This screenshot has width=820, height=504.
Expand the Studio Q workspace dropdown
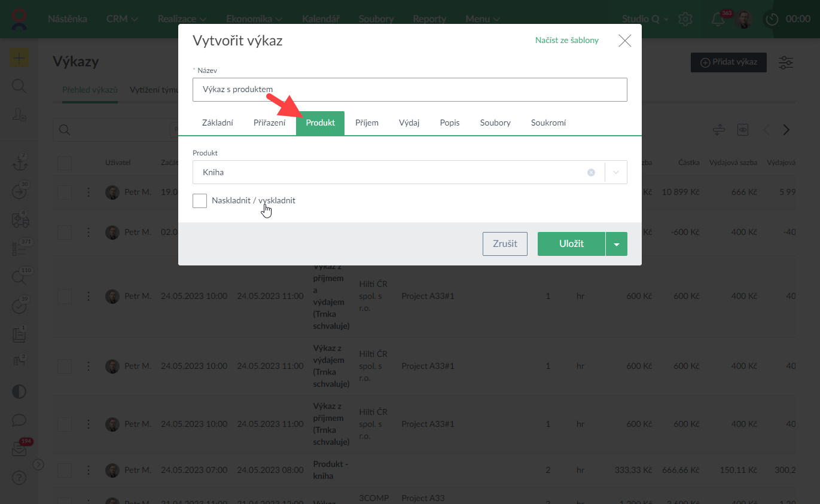(x=645, y=19)
